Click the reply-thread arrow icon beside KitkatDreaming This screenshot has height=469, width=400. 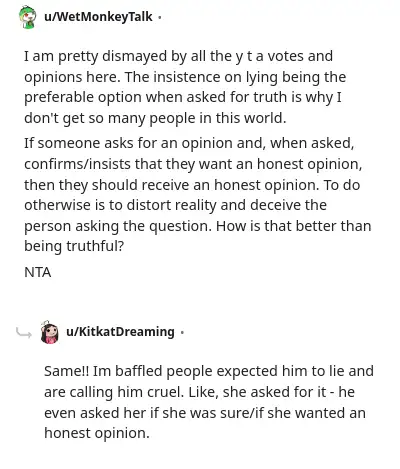click(24, 333)
